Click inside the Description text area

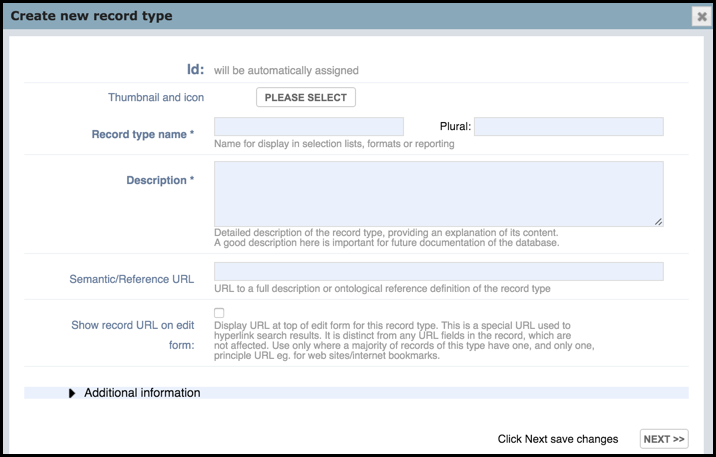(438, 194)
